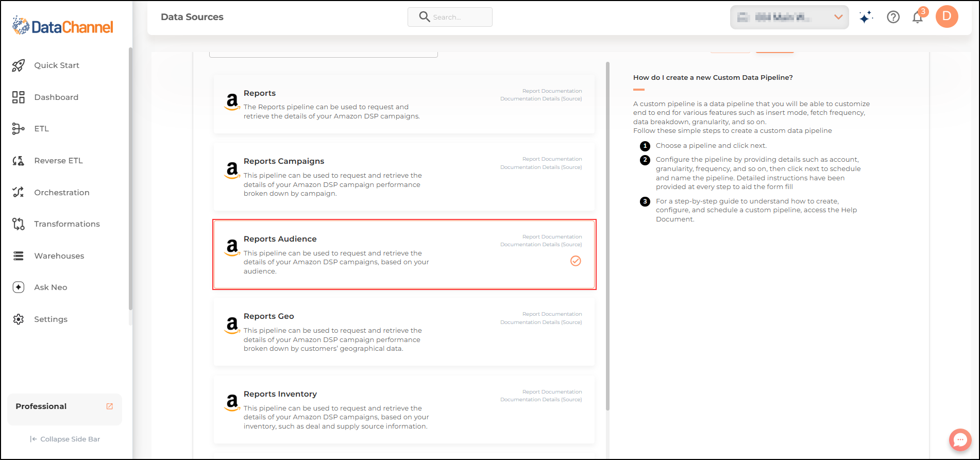Click Amazon logo on Reports Geo card
This screenshot has height=460, width=980.
tap(232, 325)
